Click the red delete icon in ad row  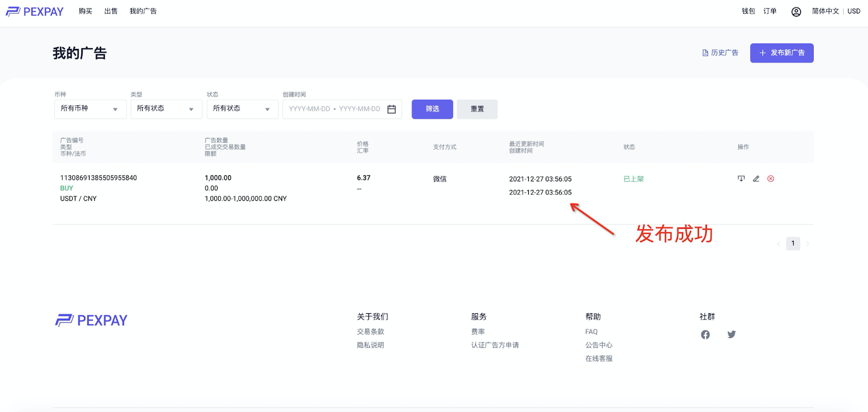click(770, 179)
